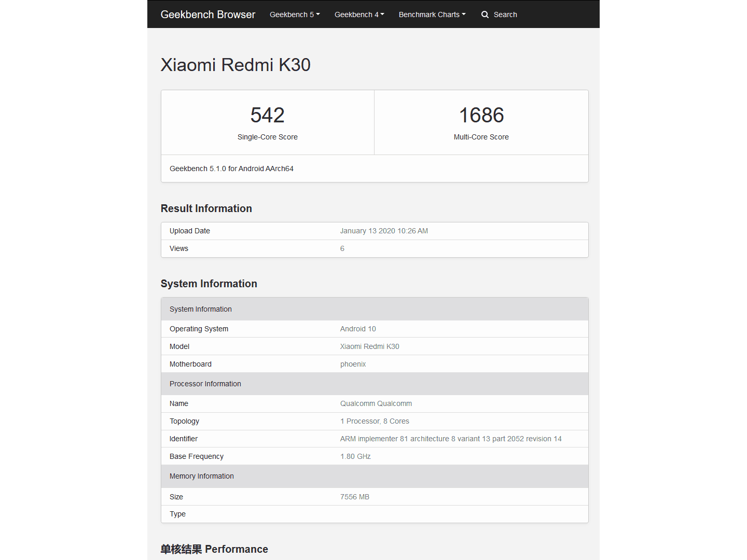The height and width of the screenshot is (560, 747).
Task: Open the Benchmark Charts dropdown
Action: click(432, 15)
